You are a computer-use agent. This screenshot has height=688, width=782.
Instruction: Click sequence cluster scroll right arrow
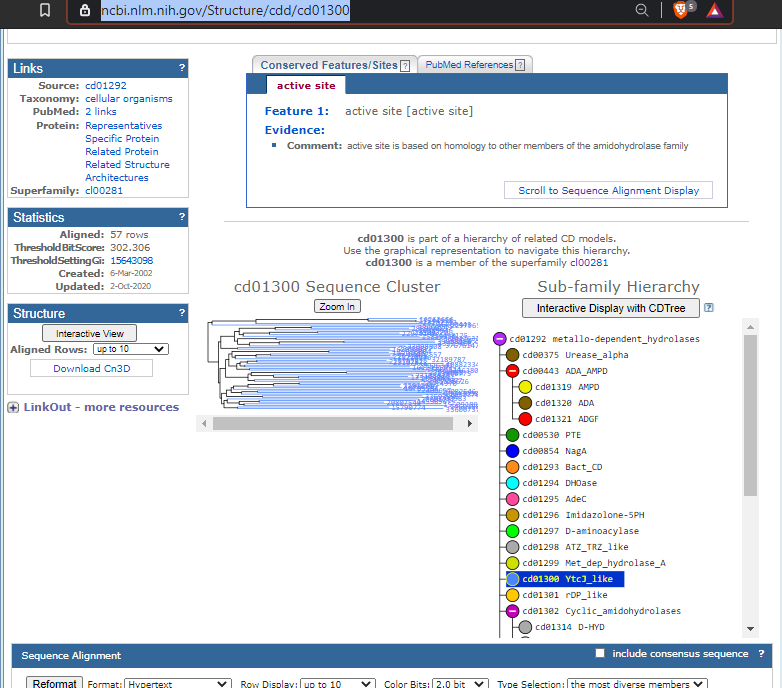tap(469, 423)
